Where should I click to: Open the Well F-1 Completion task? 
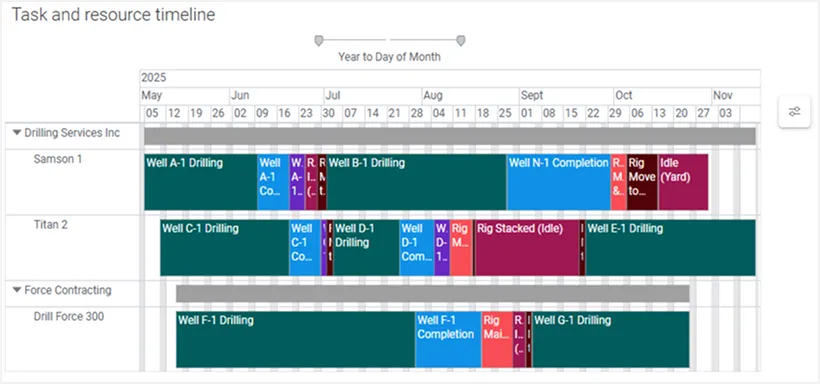(448, 340)
